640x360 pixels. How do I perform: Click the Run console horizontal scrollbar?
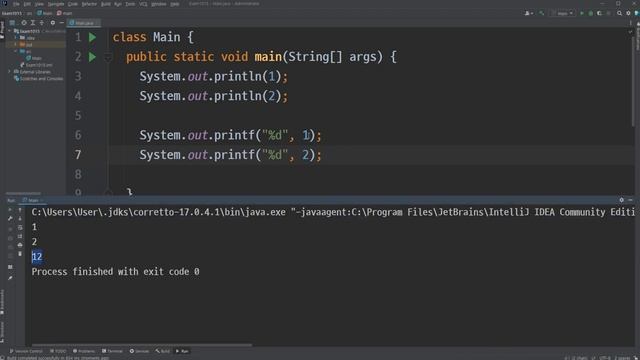click(141, 345)
